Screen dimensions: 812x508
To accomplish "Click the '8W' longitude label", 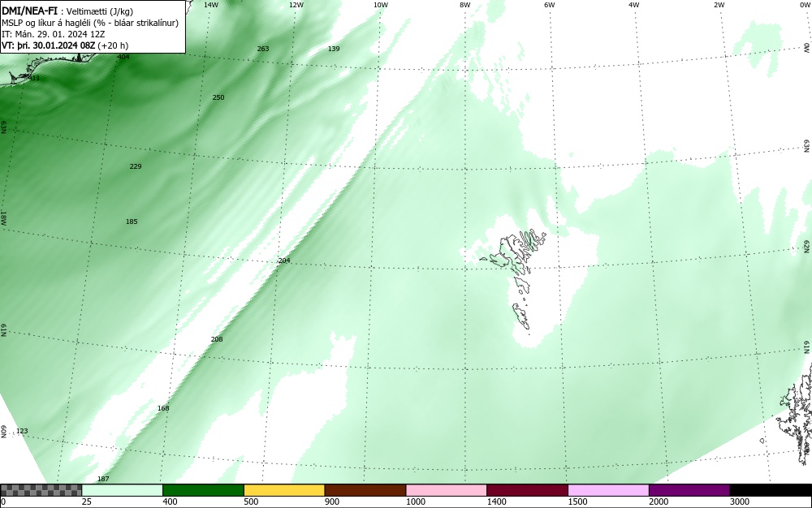I will (464, 5).
